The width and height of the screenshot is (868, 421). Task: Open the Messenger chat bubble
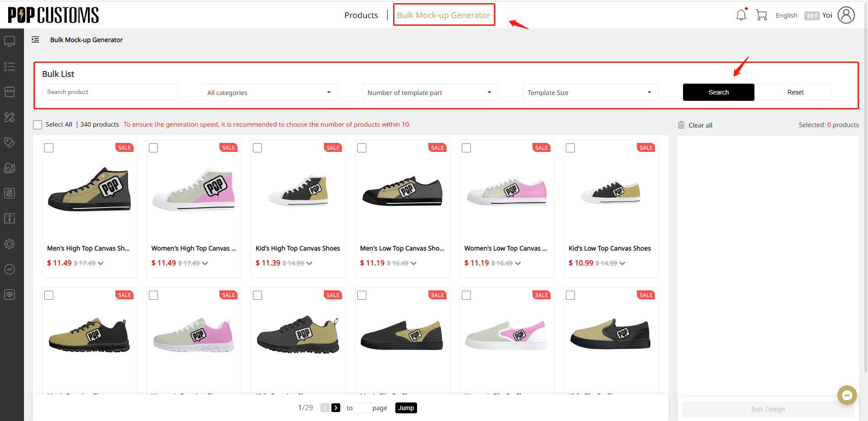(x=847, y=395)
